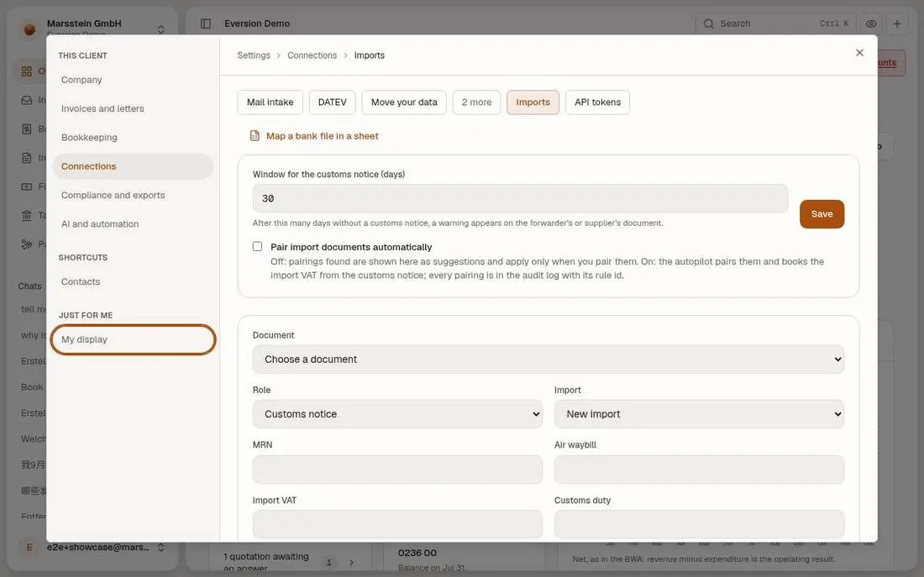Screen dimensions: 924x577
Task: Go to Connections in the breadcrumb
Action: 312,55
